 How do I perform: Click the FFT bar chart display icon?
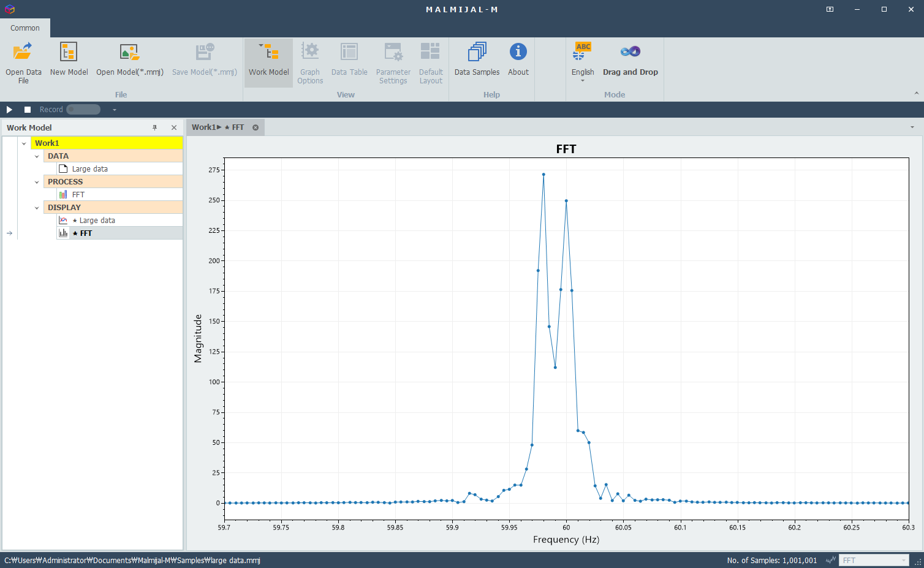point(63,233)
